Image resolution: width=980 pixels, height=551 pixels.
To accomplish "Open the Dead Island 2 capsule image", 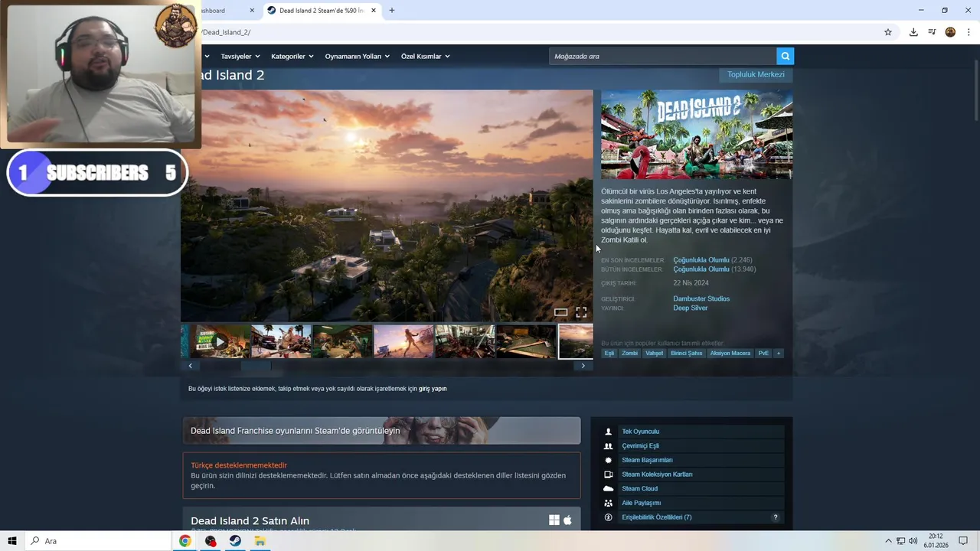I will (x=697, y=135).
